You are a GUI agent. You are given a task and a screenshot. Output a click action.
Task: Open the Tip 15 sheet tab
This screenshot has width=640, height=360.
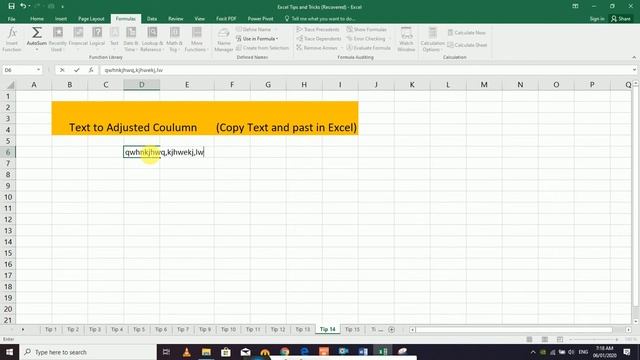tap(353, 329)
